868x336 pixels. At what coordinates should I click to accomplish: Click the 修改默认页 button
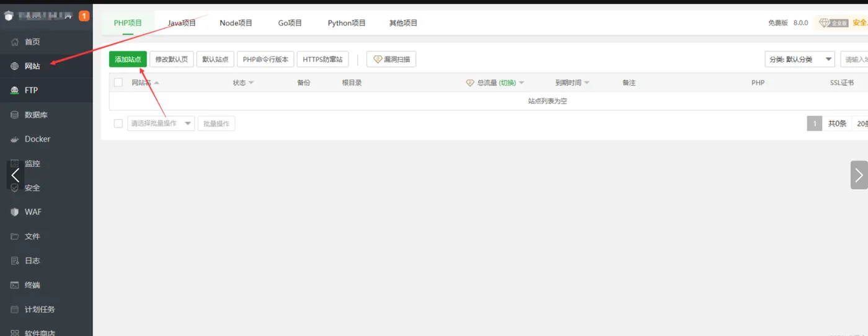(172, 60)
